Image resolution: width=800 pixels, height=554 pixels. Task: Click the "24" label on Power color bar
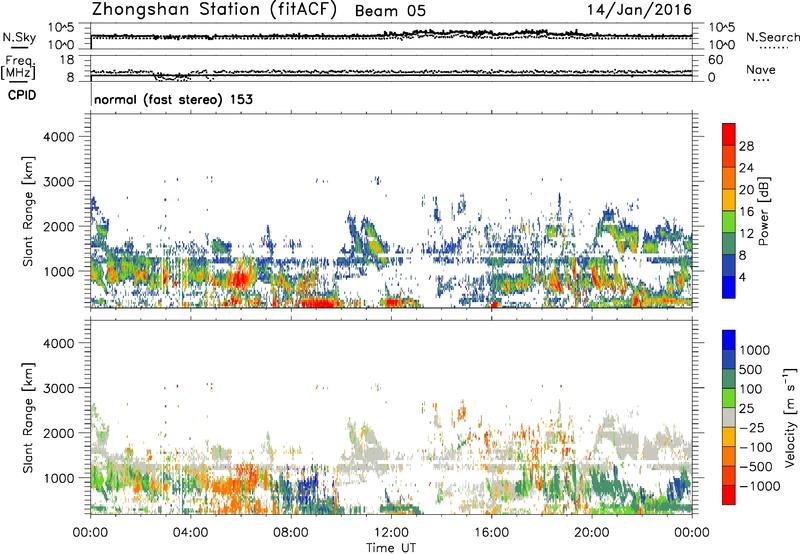[746, 168]
